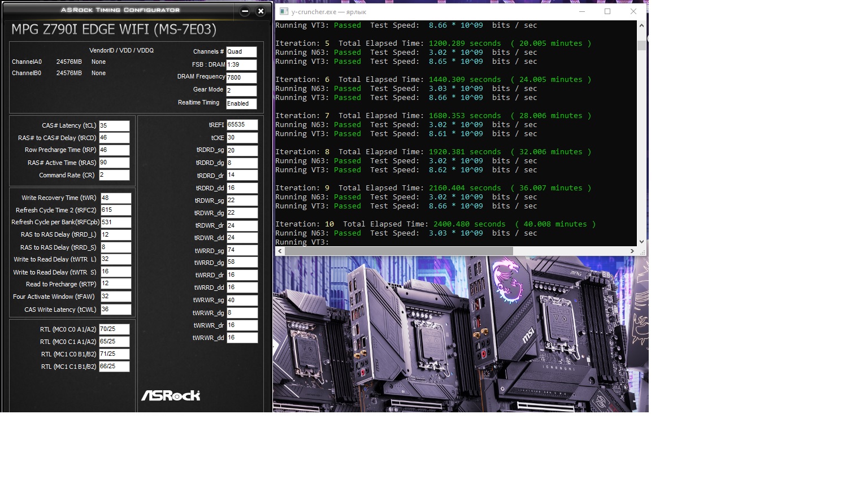Click the Refresh Cycle Time 2 (tRFC2) field
Screen dimensions: 868x488
[x=116, y=210]
